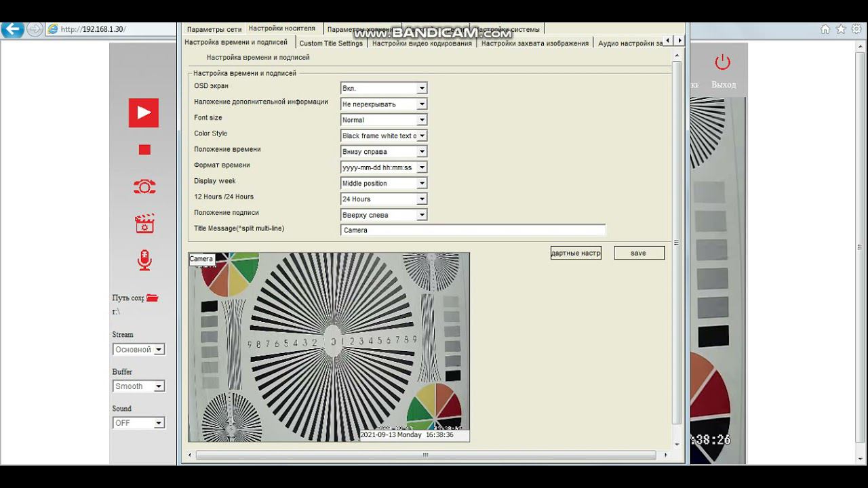868x488 pixels.
Task: Go back with the browser back arrow
Action: coord(12,29)
